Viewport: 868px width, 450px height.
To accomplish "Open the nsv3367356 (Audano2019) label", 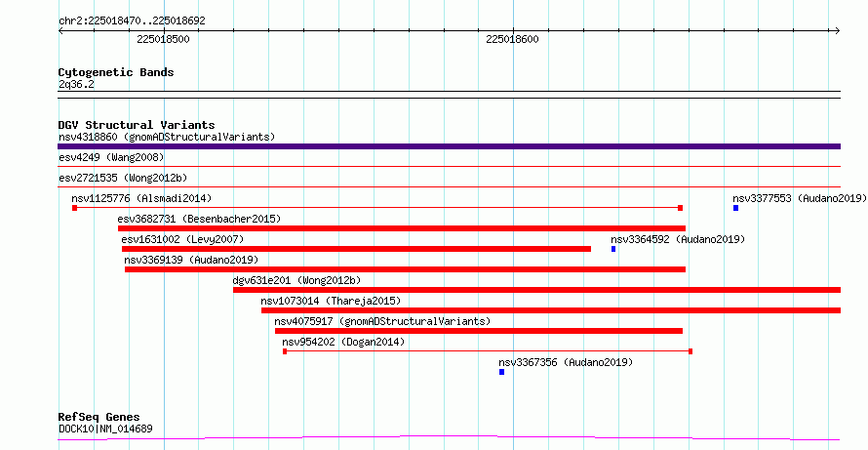I will 566,362.
